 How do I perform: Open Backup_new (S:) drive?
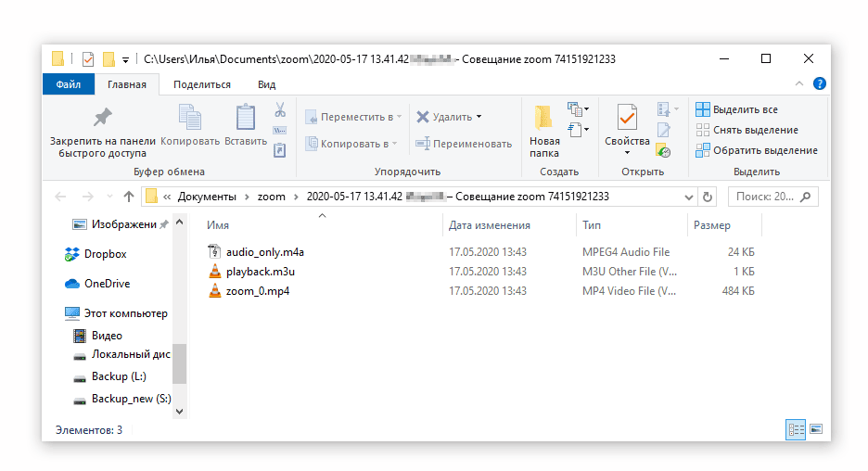(122, 399)
